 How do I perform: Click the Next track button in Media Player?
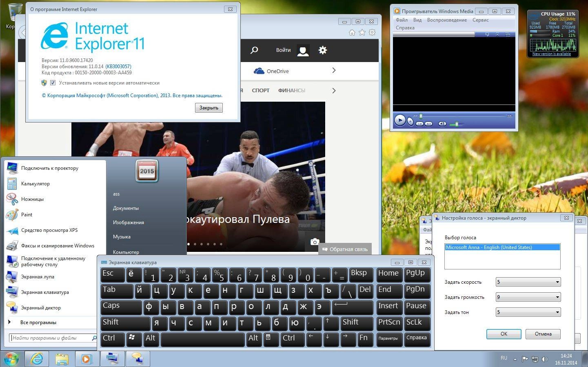[x=428, y=124]
